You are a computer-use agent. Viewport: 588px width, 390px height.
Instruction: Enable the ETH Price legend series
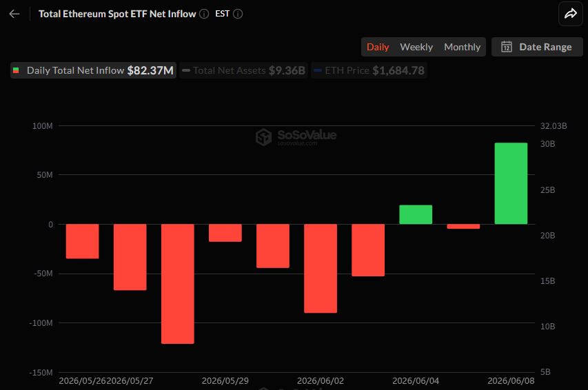(369, 70)
